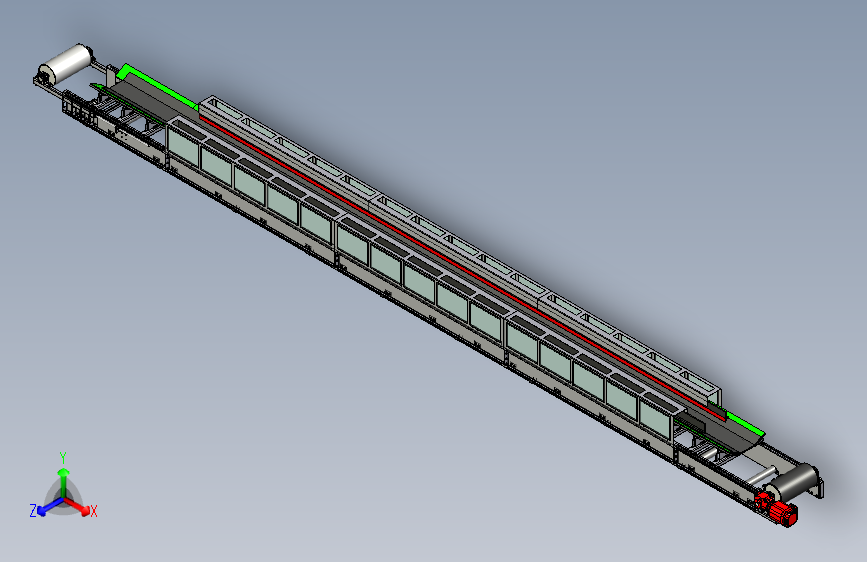
Task: Select the white roller drum on the model
Action: (65, 62)
